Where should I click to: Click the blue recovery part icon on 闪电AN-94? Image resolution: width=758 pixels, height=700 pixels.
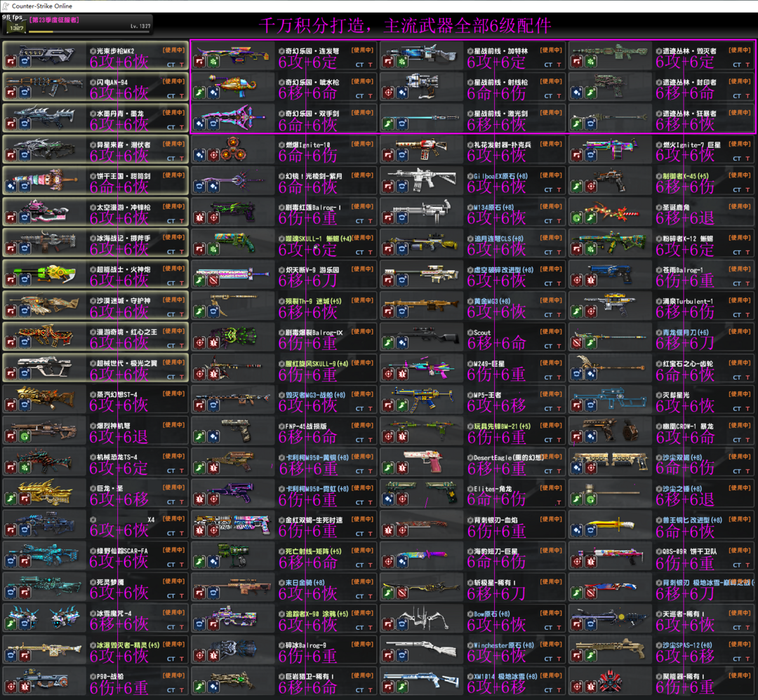click(x=22, y=93)
